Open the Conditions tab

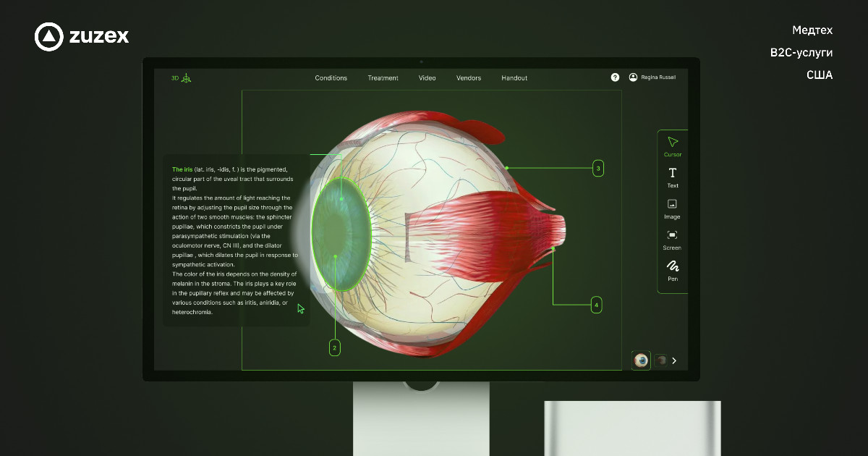point(331,78)
